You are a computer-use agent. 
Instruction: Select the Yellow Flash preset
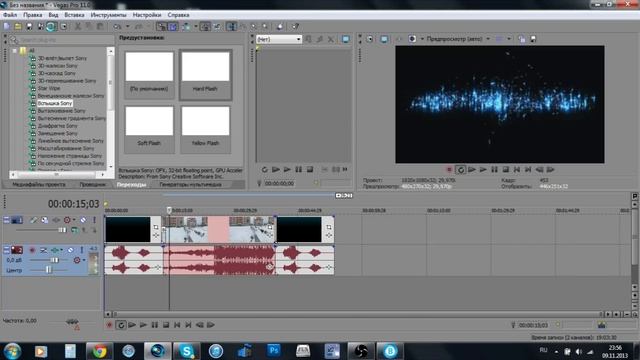point(205,129)
